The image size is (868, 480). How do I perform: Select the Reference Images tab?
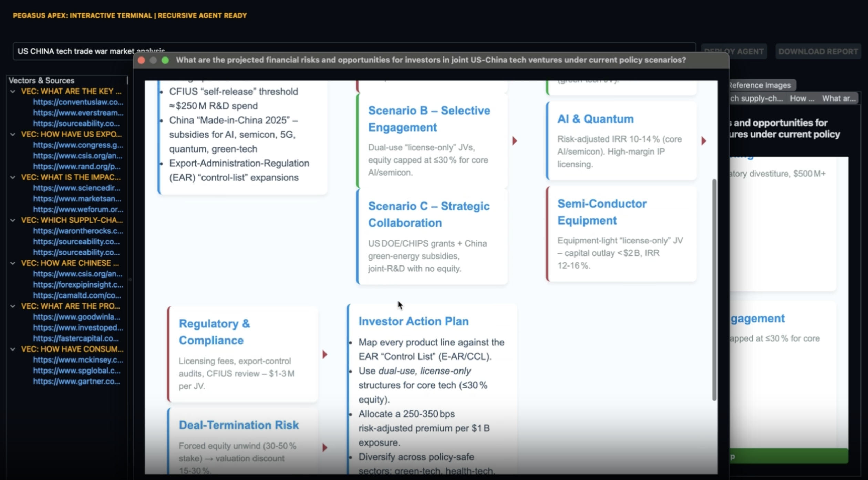point(759,85)
